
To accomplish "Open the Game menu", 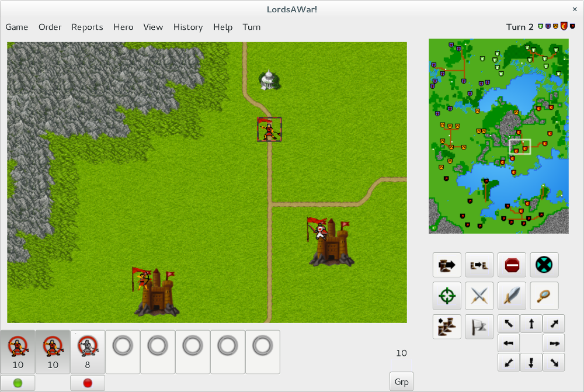I will click(x=17, y=27).
